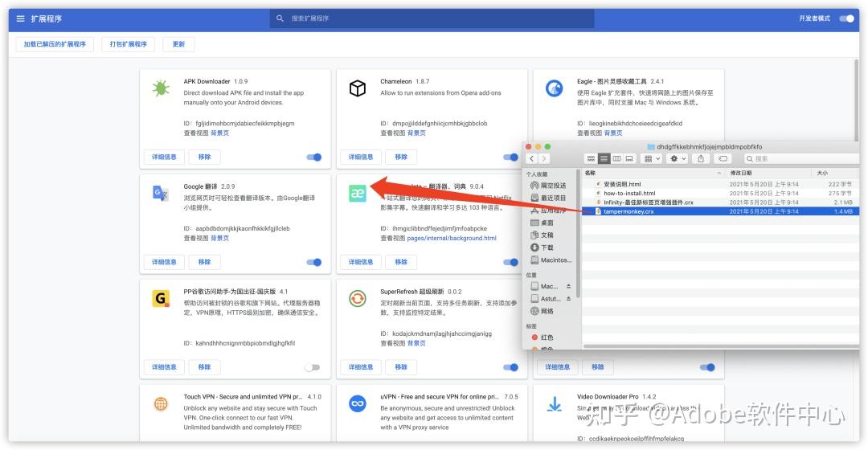The width and height of the screenshot is (868, 450).
Task: Click the Finder back arrow
Action: click(532, 159)
